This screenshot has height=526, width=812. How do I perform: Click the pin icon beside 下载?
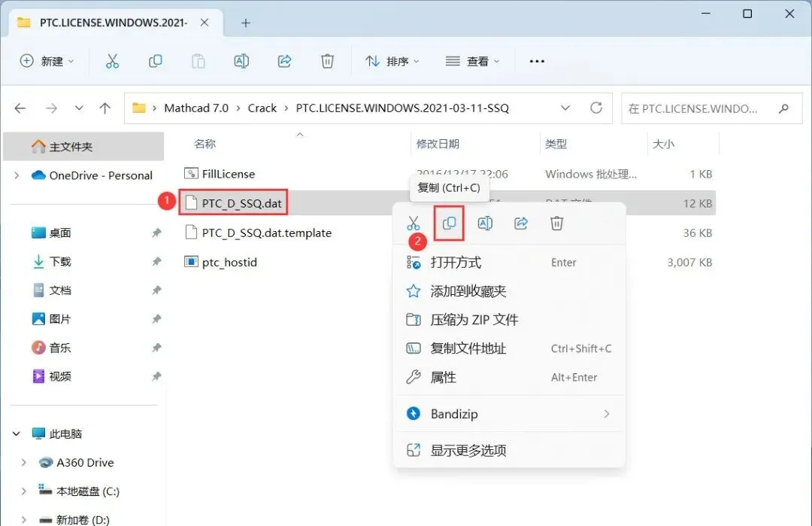tap(156, 262)
